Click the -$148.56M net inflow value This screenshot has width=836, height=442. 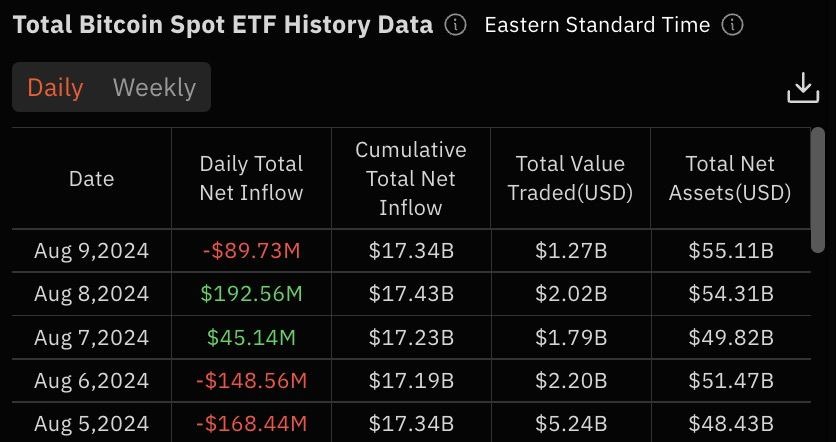pyautogui.click(x=251, y=381)
